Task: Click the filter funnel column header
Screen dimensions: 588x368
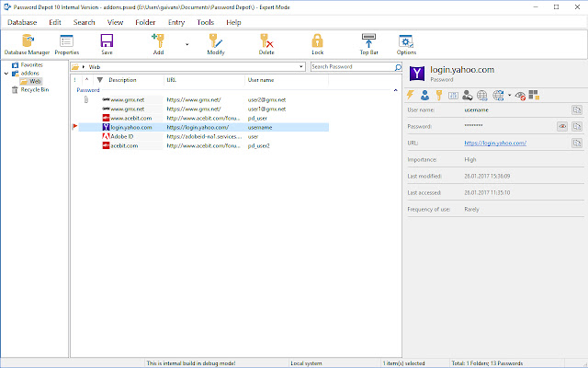Action: tap(100, 80)
